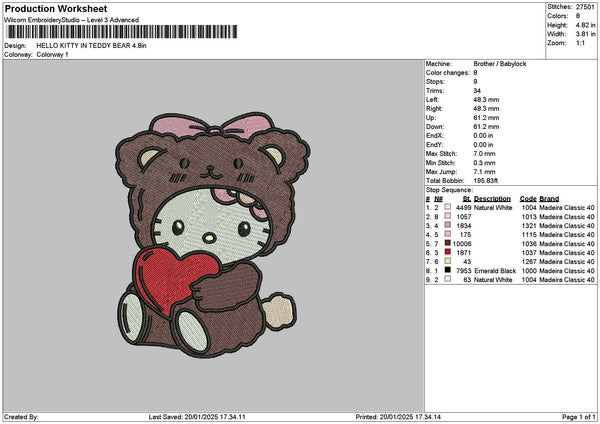Click the Stops value 9

pos(475,82)
